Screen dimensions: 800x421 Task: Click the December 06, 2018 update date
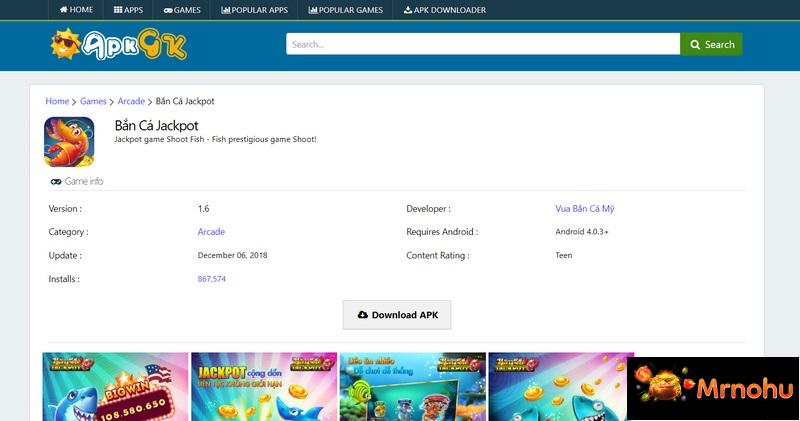[232, 255]
